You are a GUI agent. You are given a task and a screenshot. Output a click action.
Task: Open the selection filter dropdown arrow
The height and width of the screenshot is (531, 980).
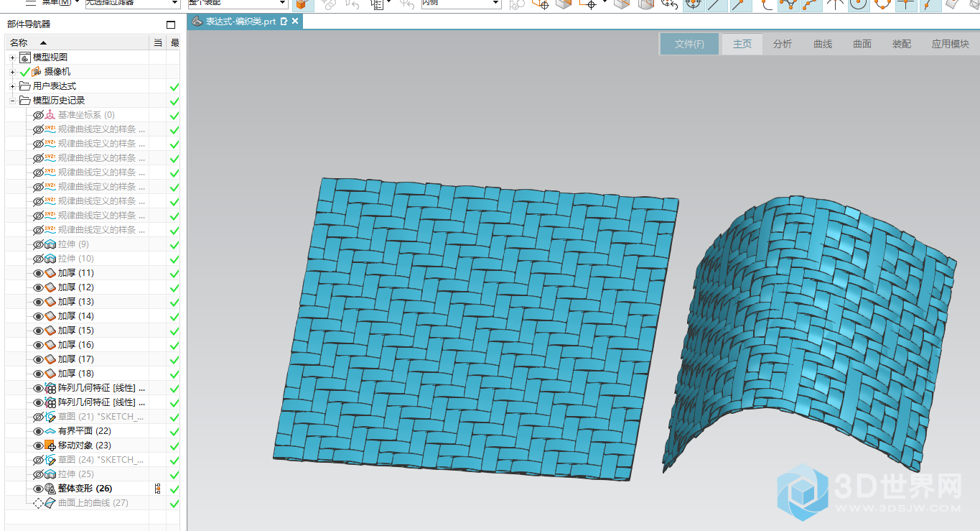174,3
